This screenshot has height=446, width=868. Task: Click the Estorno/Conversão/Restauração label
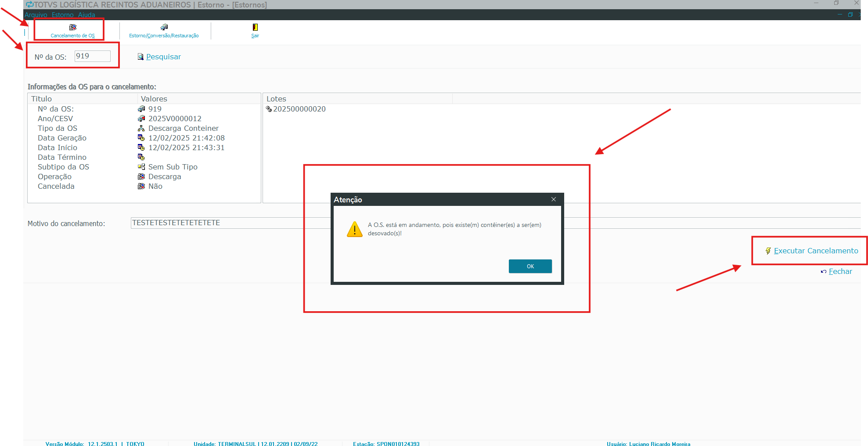tap(164, 36)
